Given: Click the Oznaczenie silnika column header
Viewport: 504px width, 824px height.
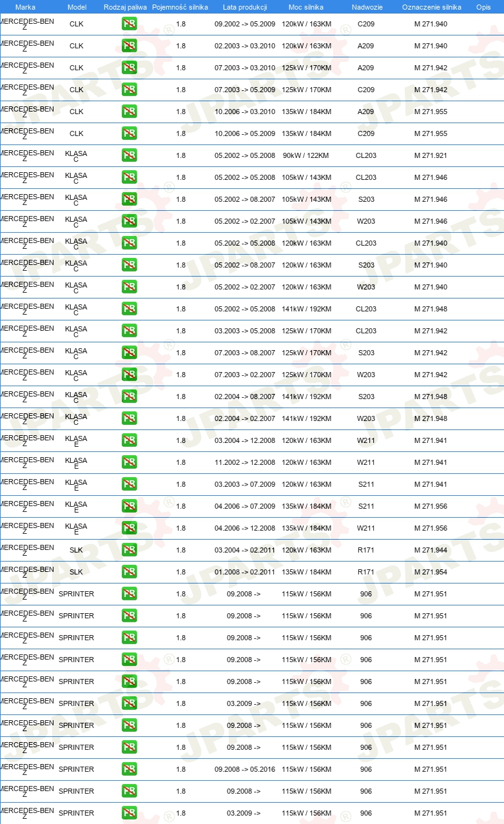Looking at the screenshot, I should pyautogui.click(x=431, y=7).
